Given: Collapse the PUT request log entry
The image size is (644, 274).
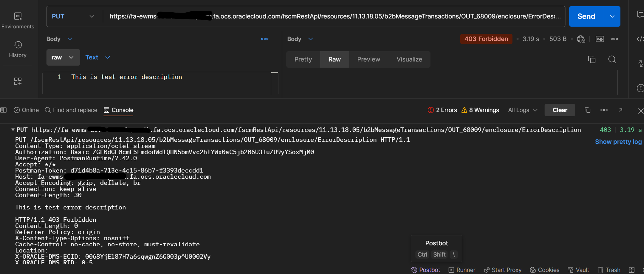Looking at the screenshot, I should 13,130.
